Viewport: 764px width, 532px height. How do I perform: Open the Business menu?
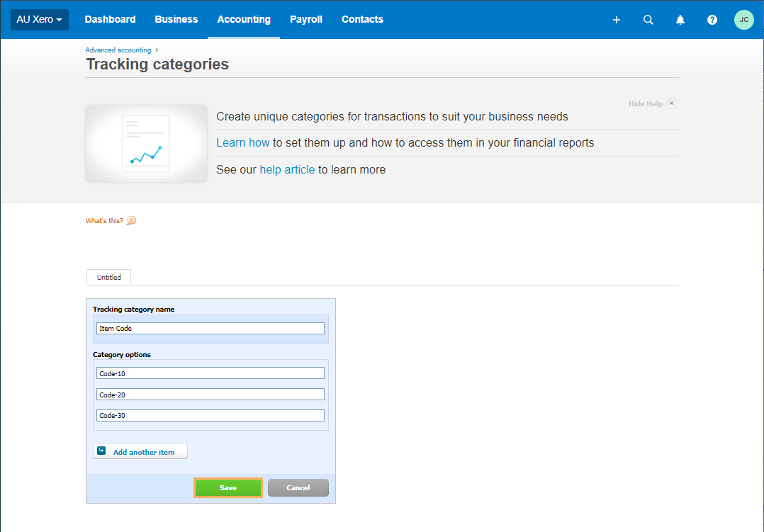[176, 20]
